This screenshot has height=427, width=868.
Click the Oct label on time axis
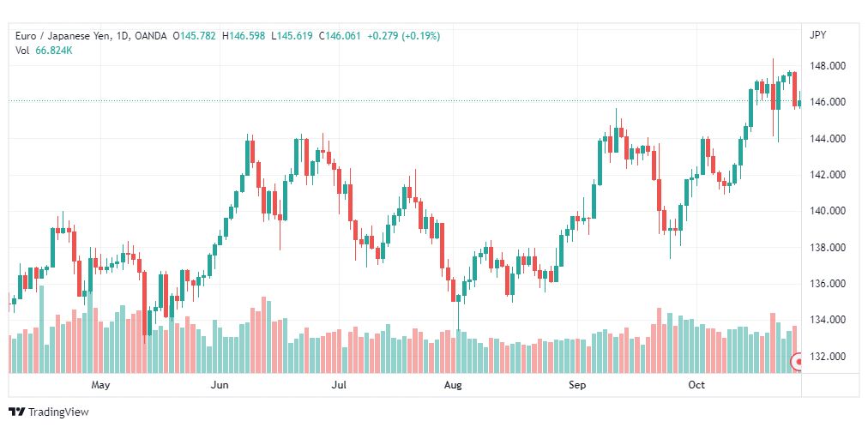tap(696, 385)
